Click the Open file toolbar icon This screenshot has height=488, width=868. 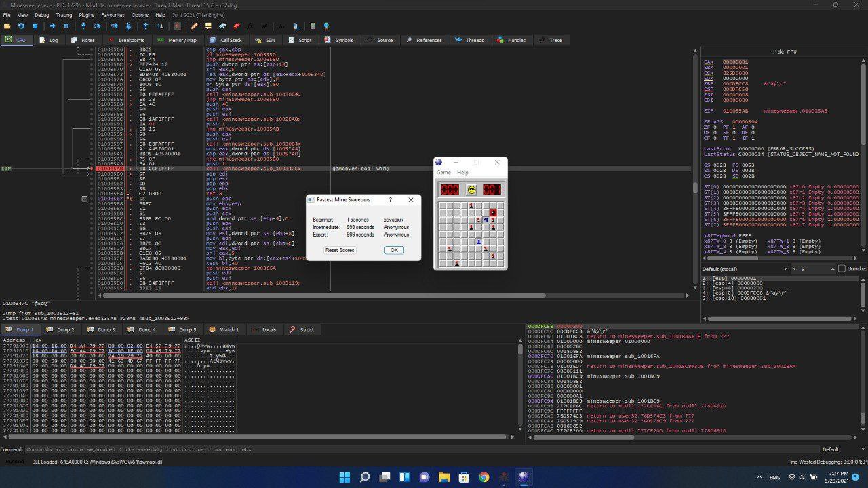[7, 26]
